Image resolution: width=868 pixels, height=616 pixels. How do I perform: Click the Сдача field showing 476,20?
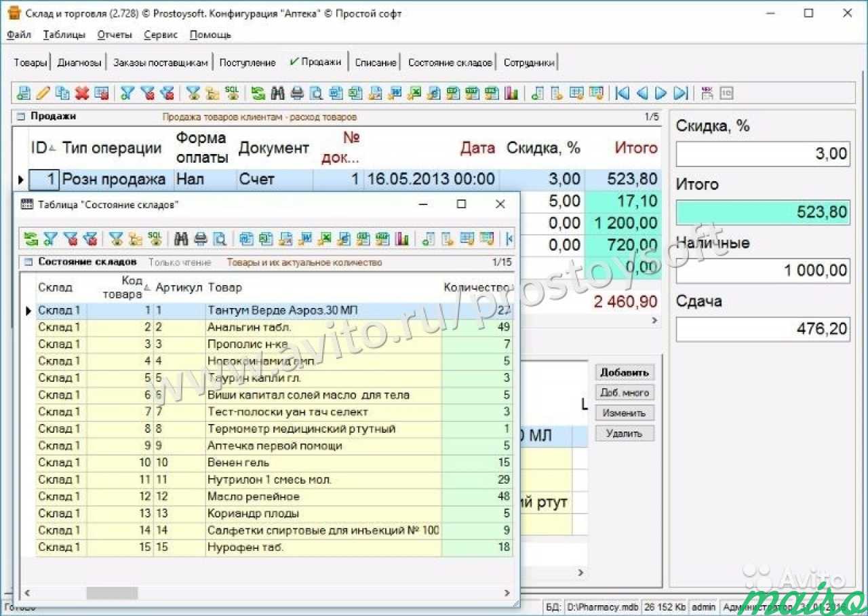click(x=763, y=329)
